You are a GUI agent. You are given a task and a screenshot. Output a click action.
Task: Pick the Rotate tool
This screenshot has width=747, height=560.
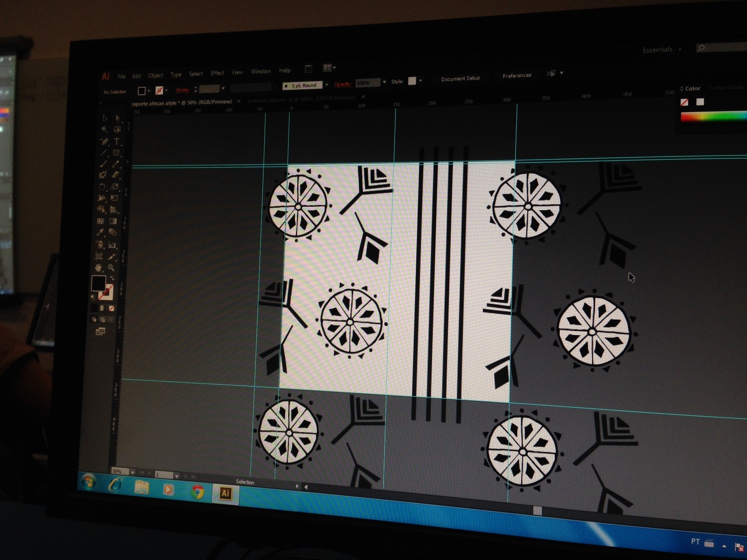pos(102,187)
